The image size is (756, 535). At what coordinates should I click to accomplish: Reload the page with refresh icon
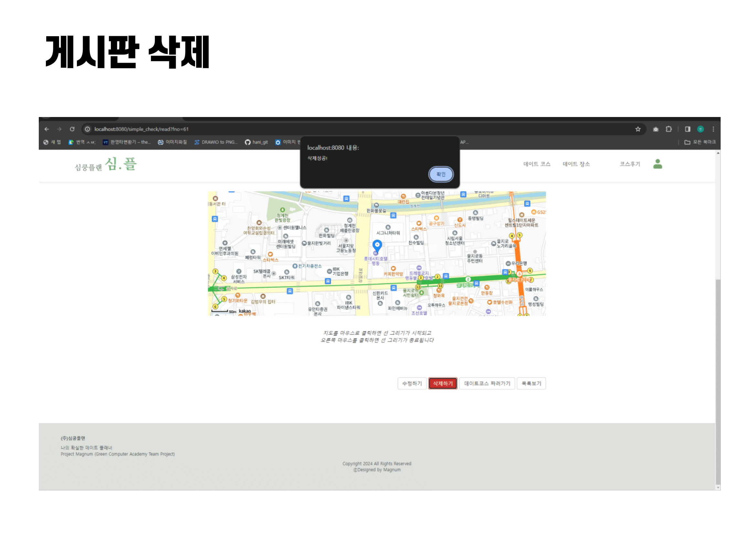[x=72, y=129]
